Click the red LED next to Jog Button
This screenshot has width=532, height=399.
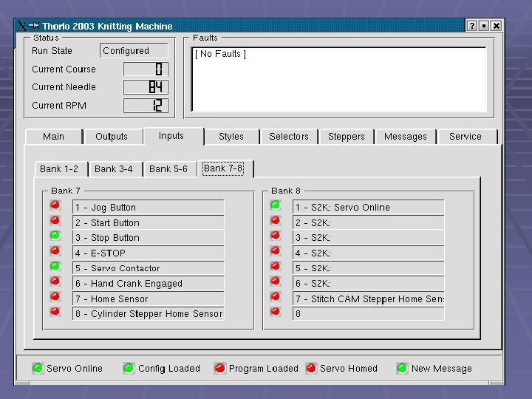(55, 205)
